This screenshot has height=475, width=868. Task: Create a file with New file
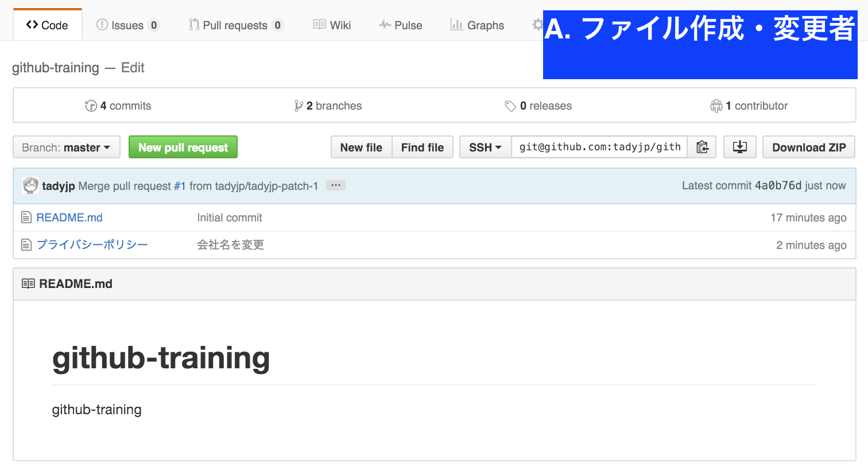361,147
